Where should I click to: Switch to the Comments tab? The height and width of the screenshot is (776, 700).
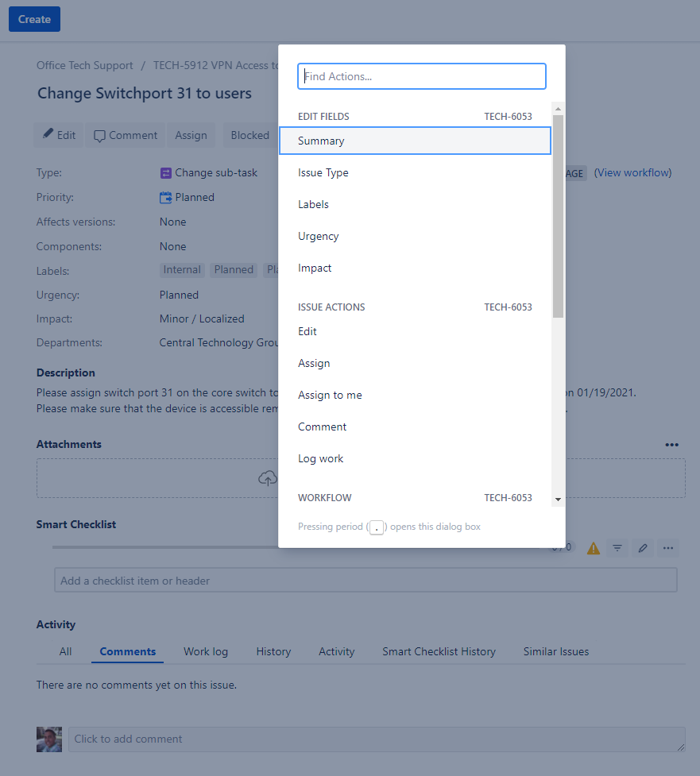click(128, 651)
